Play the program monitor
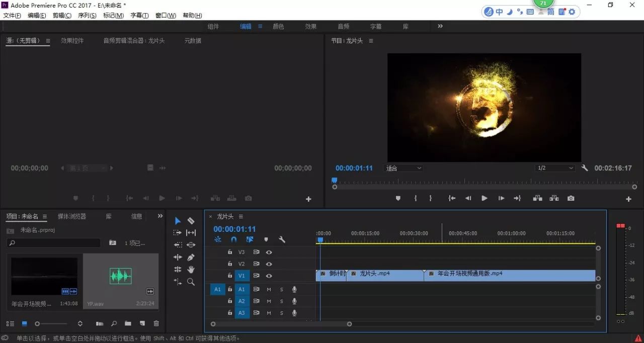This screenshot has width=644, height=343. click(x=484, y=198)
